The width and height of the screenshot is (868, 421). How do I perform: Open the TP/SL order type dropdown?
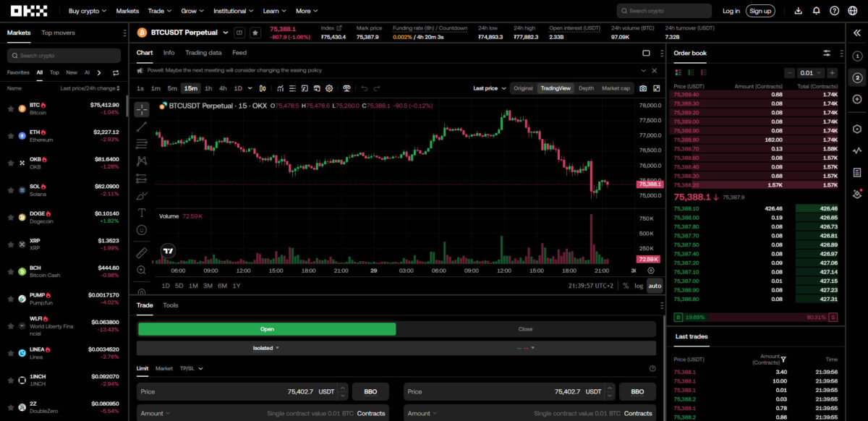(191, 368)
